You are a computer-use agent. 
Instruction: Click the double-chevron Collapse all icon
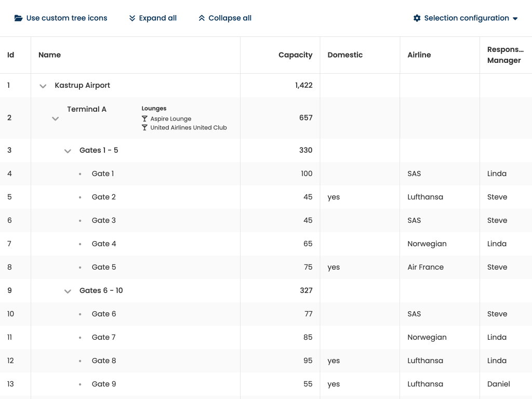click(x=202, y=18)
